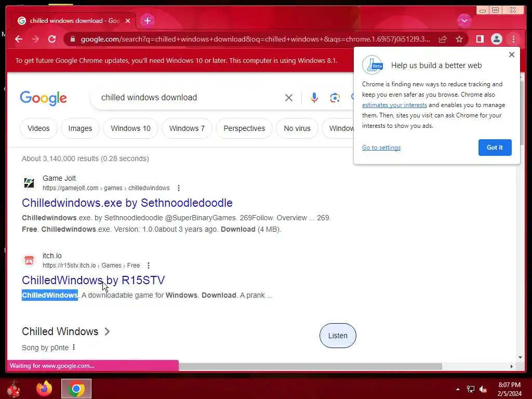Close the chilled windows download tab
The image size is (532, 399).
tap(128, 21)
